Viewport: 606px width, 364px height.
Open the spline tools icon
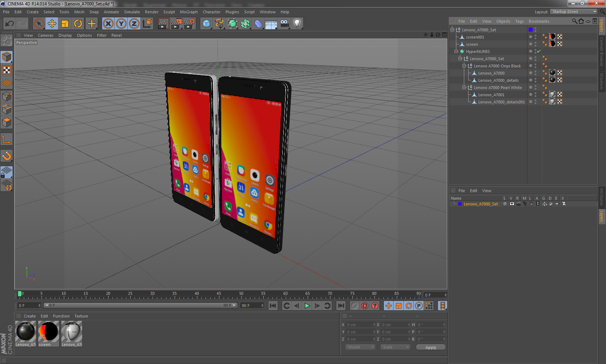point(219,24)
